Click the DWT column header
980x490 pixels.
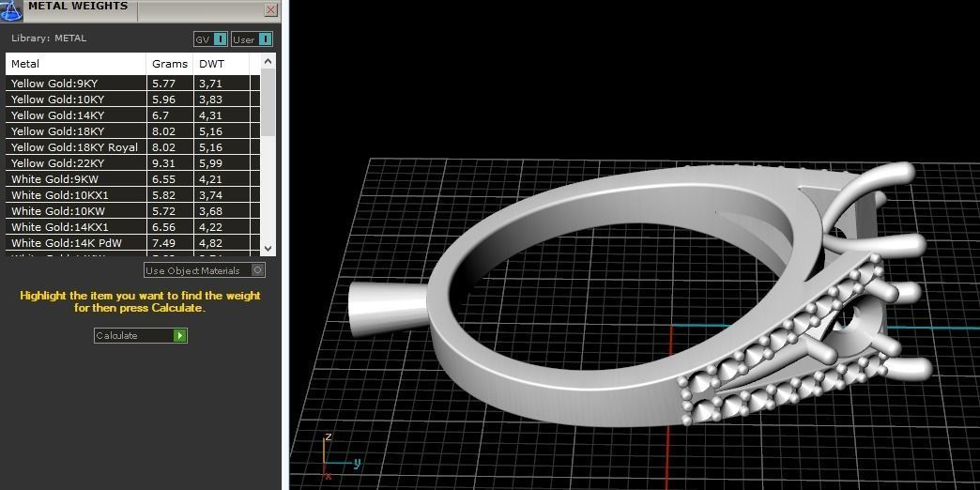click(x=222, y=64)
